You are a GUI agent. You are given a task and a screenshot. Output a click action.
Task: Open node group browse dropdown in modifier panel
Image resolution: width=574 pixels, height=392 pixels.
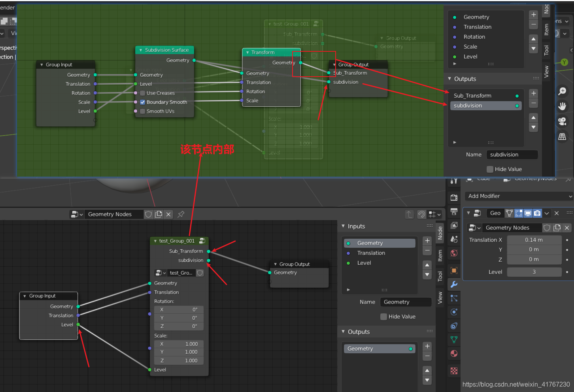tap(474, 228)
